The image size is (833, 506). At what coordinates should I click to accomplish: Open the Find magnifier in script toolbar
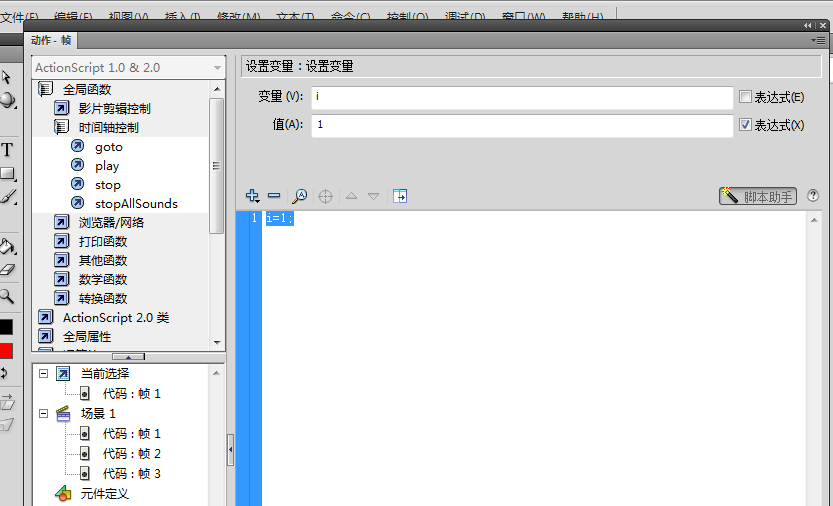tap(300, 196)
